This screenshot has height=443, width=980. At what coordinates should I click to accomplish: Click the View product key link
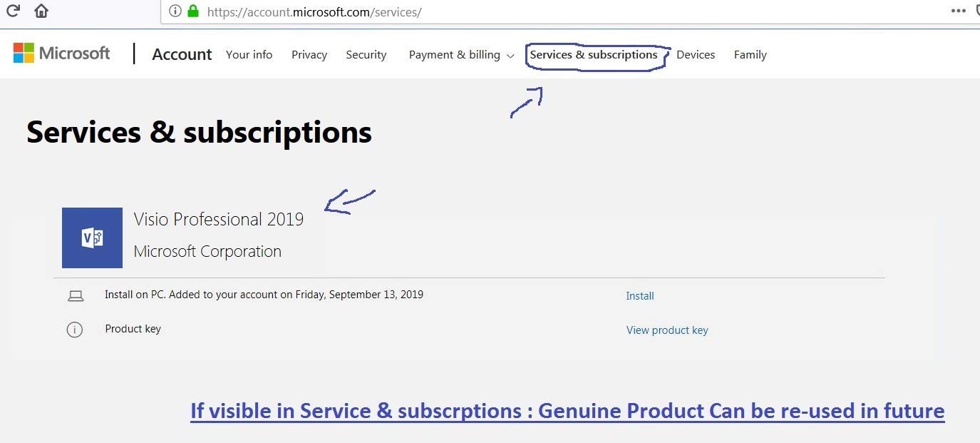[667, 330]
